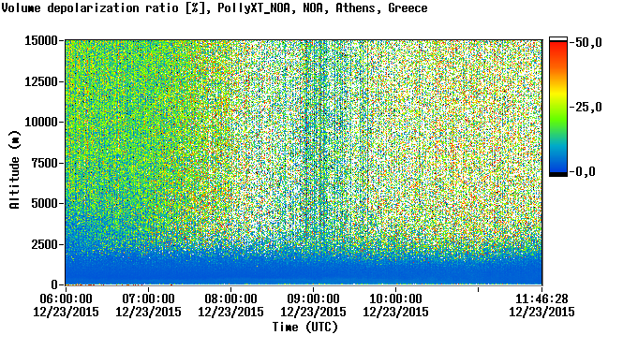Click the 0,0 colorbar label
623x364 pixels.
(x=586, y=171)
